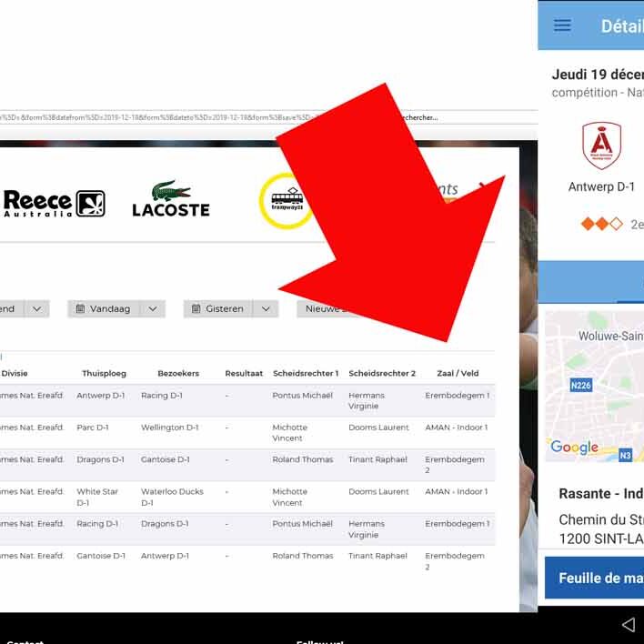This screenshot has height=644, width=644.
Task: Expand the Gisteren dropdown arrow
Action: pyautogui.click(x=266, y=309)
